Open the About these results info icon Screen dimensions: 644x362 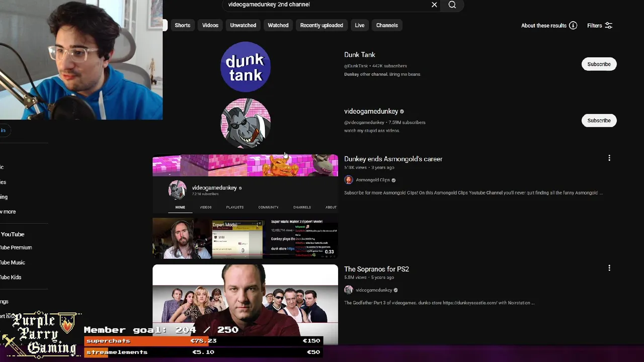573,26
